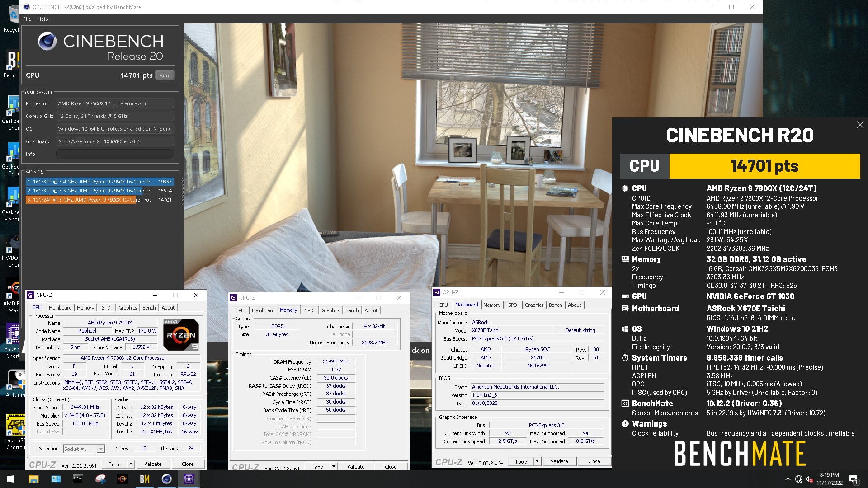This screenshot has height=488, width=868.
Task: Click the Cinebench Info input field
Action: (115, 154)
